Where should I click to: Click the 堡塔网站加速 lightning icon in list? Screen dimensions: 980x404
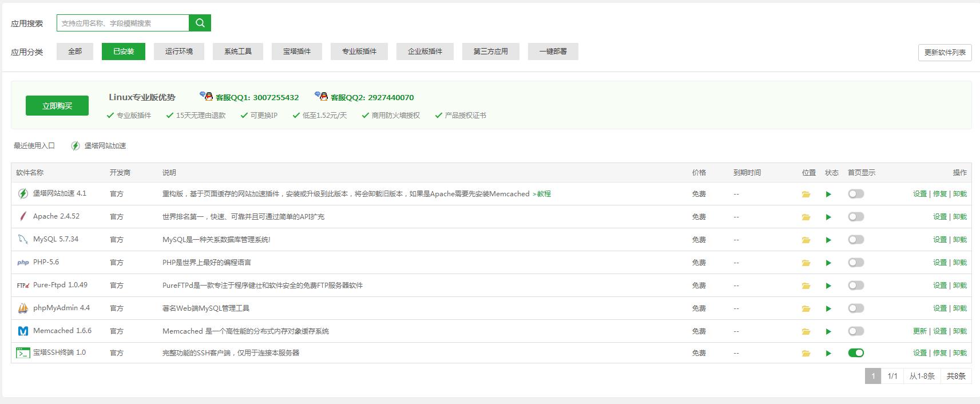pyautogui.click(x=23, y=193)
